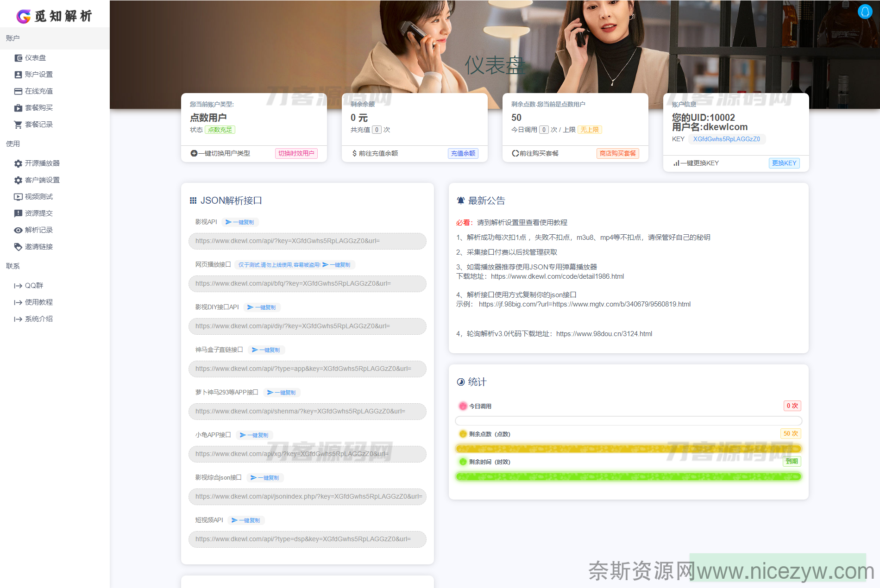The height and width of the screenshot is (588, 880).
Task: Click the diy API URL field
Action: tap(308, 326)
